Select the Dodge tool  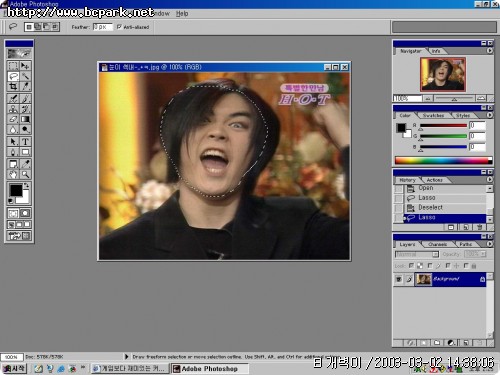click(25, 129)
